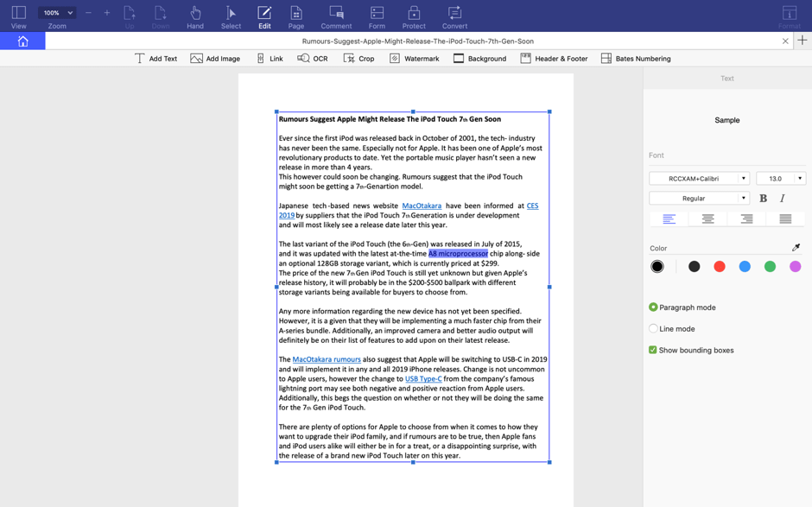Viewport: 812px width, 507px height.
Task: Choose the dark gray color swatch
Action: tap(694, 266)
